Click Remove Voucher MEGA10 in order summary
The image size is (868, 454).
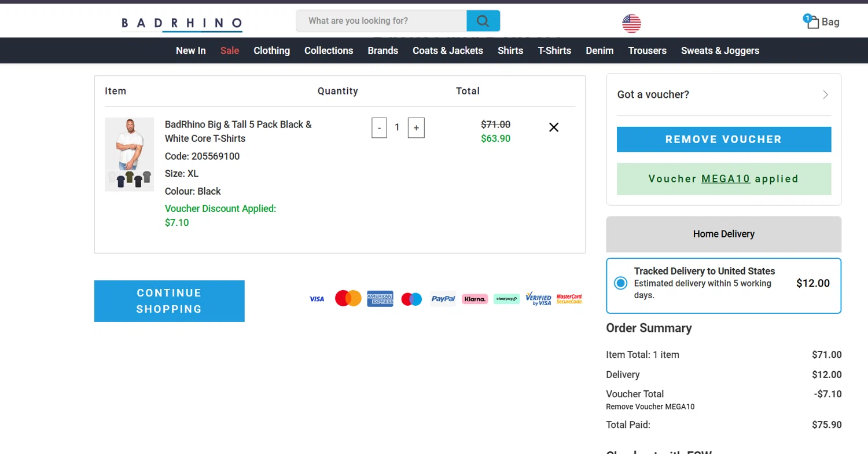[650, 407]
